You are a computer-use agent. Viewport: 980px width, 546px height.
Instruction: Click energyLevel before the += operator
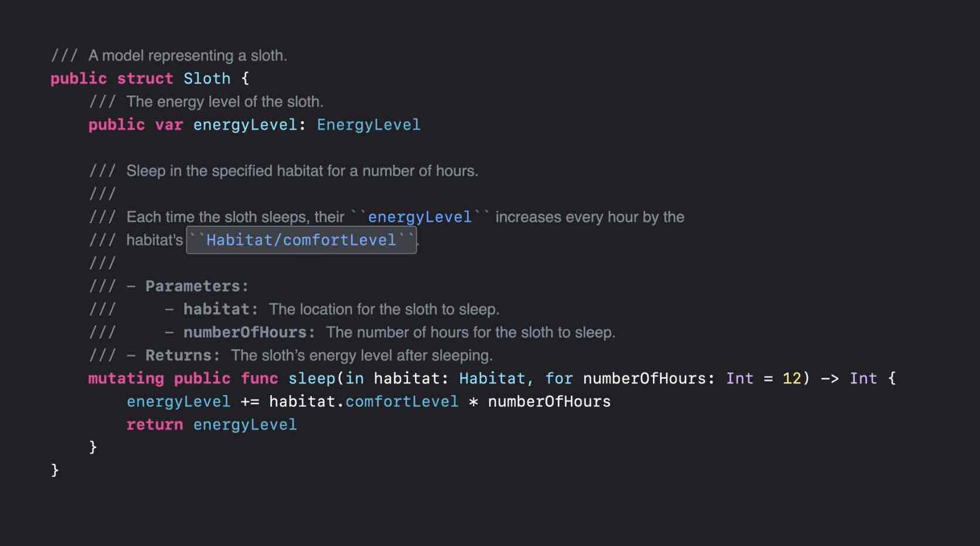[x=179, y=402]
